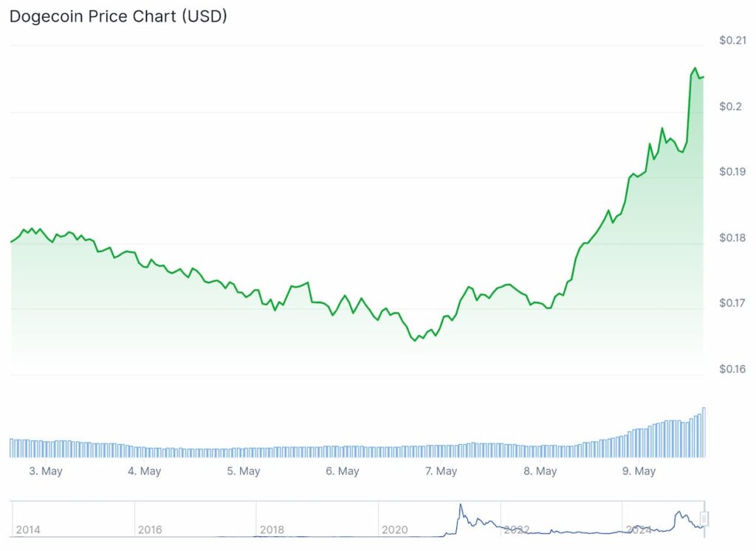The width and height of the screenshot is (756, 551).
Task: Click the navigator range handle at right edge
Action: coord(704,519)
